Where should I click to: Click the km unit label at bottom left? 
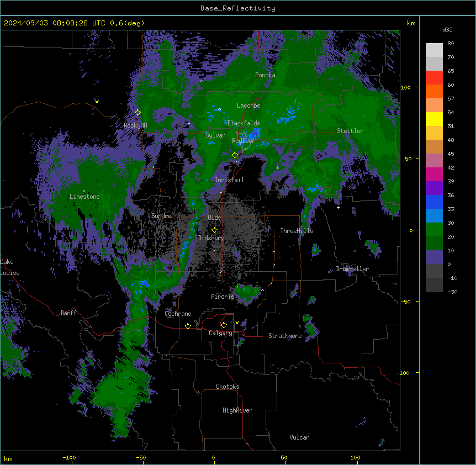pyautogui.click(x=8, y=459)
